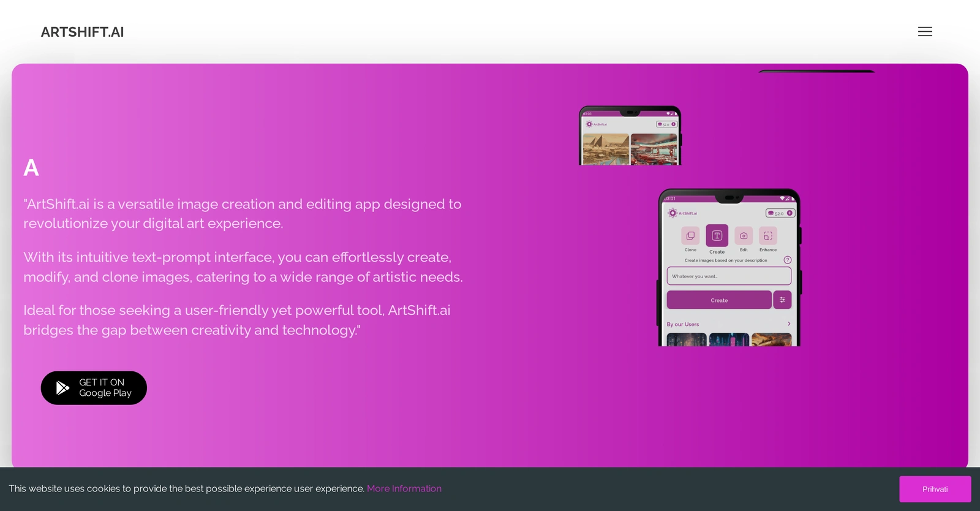Click the ArtShift.ai flower logo in large phone
The image size is (980, 511).
click(673, 213)
